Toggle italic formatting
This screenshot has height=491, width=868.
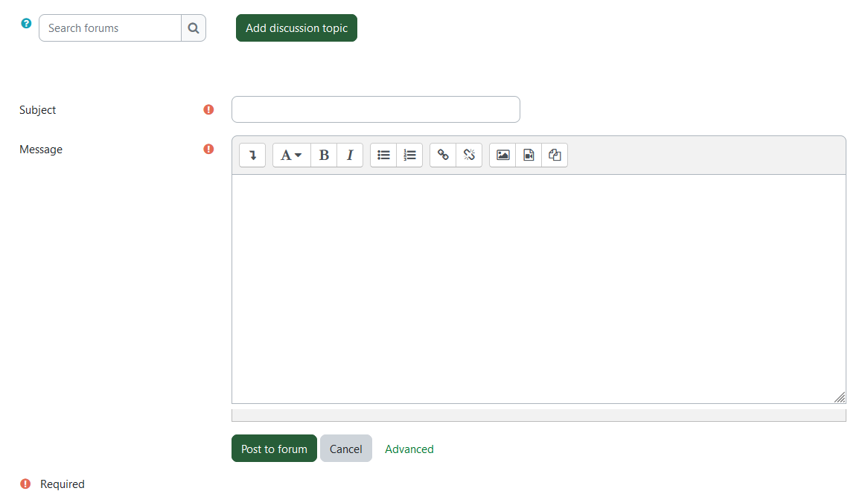(350, 155)
